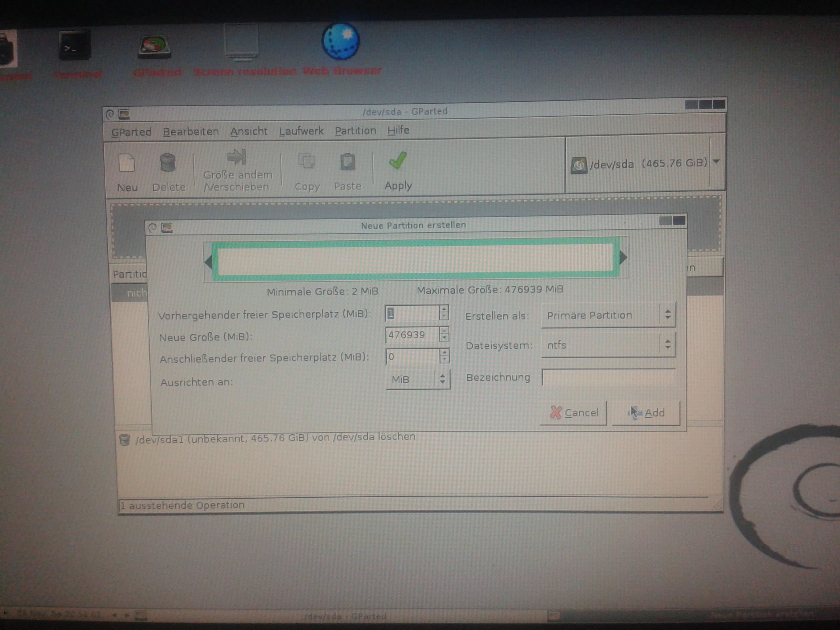Click the Apply checkmark toolbar icon
840x630 pixels.
pyautogui.click(x=398, y=161)
